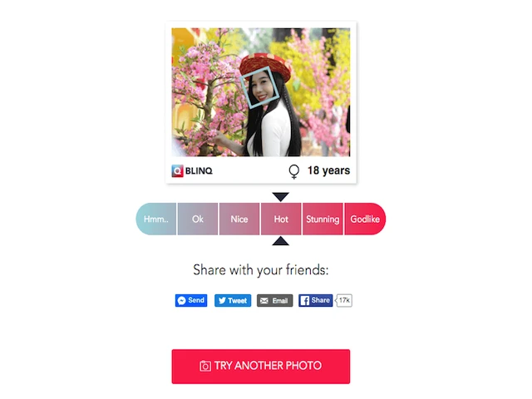This screenshot has width=532, height=399.
Task: Click the upper triangle marker above Hot
Action: tap(281, 197)
